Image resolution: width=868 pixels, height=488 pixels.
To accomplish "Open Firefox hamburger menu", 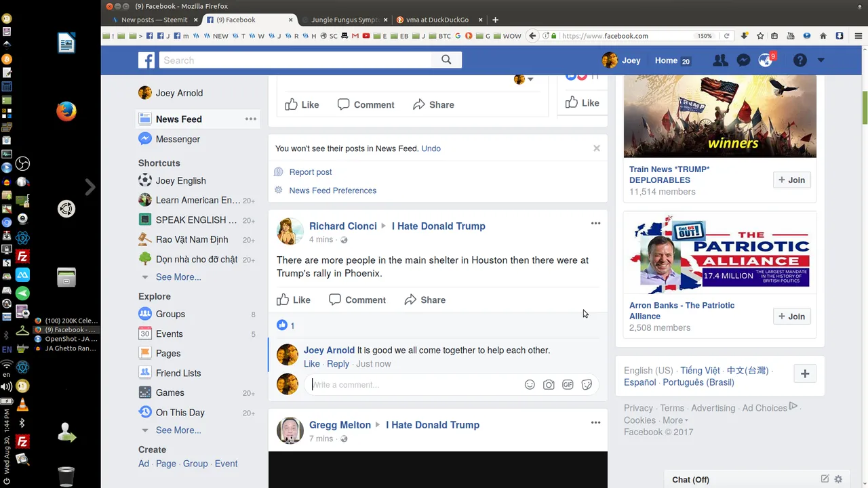I will [858, 36].
